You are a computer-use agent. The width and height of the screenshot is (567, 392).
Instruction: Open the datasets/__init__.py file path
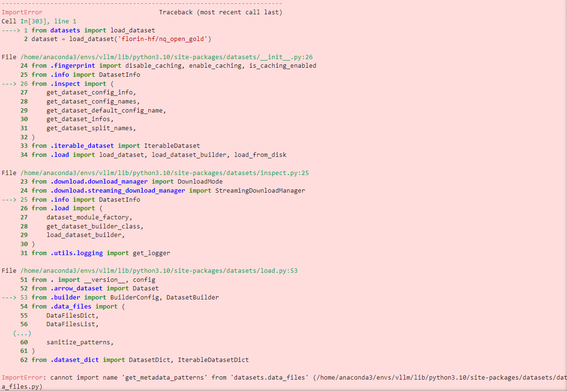(x=165, y=56)
